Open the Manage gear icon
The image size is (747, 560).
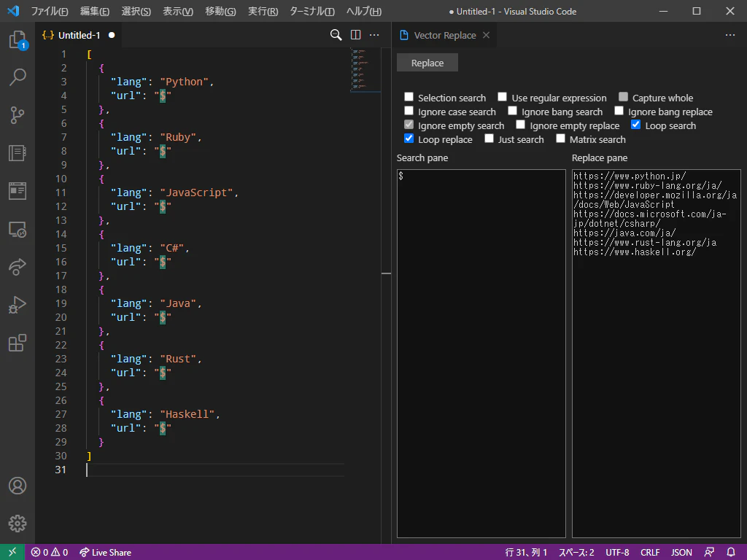18,524
